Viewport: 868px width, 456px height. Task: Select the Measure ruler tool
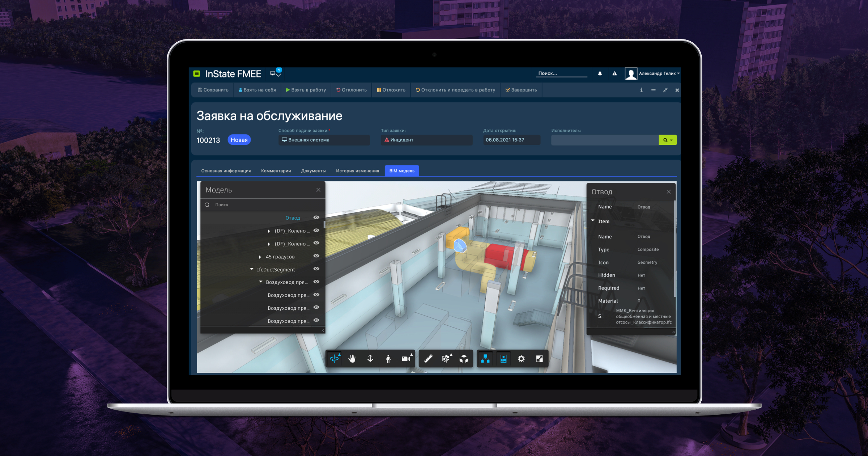pos(428,359)
